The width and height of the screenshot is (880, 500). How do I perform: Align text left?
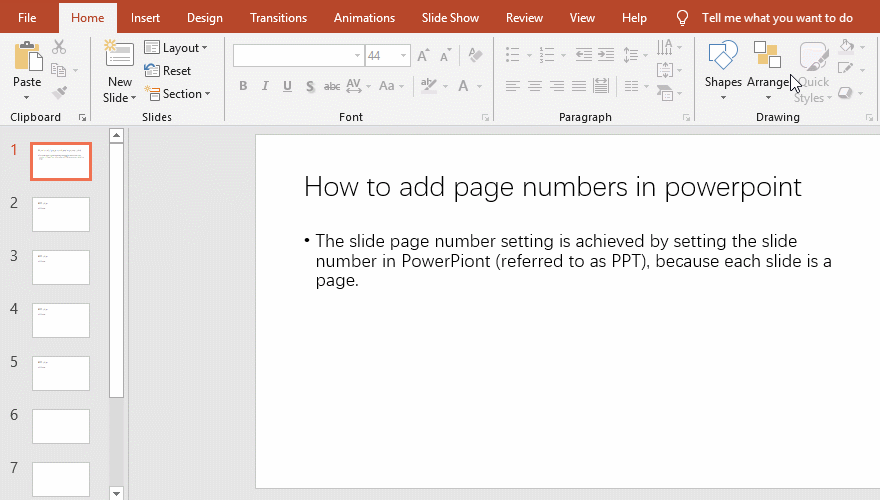click(x=512, y=86)
